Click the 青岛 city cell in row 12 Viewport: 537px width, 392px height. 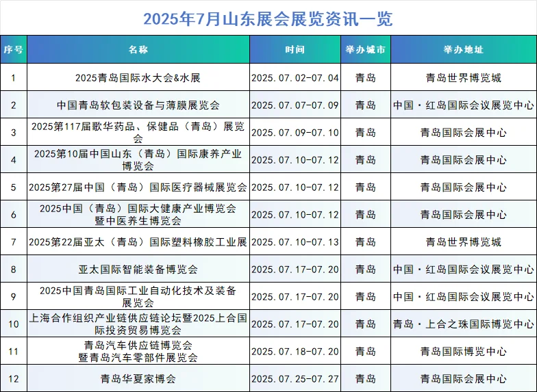click(x=366, y=379)
